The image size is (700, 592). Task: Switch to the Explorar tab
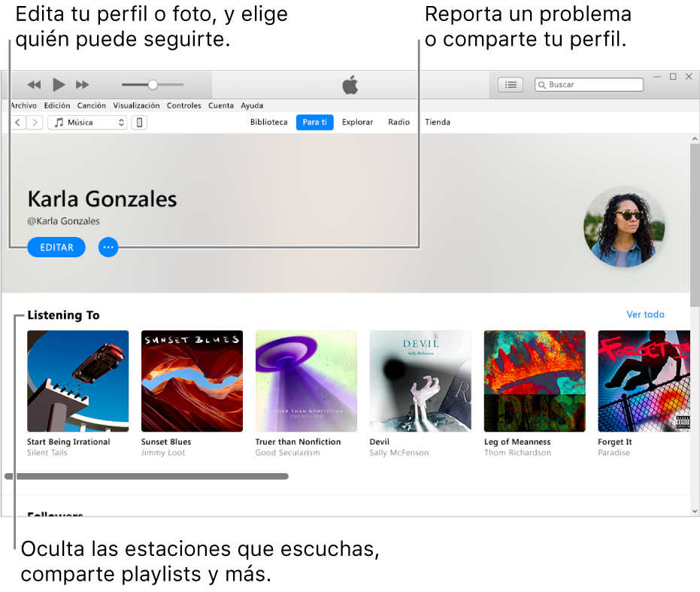click(357, 122)
